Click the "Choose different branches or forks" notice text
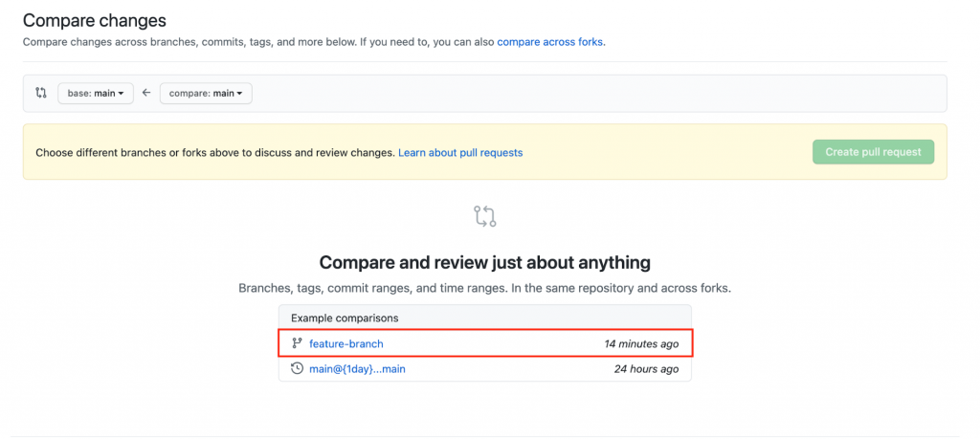Screen dimensions: 980x439 point(214,152)
